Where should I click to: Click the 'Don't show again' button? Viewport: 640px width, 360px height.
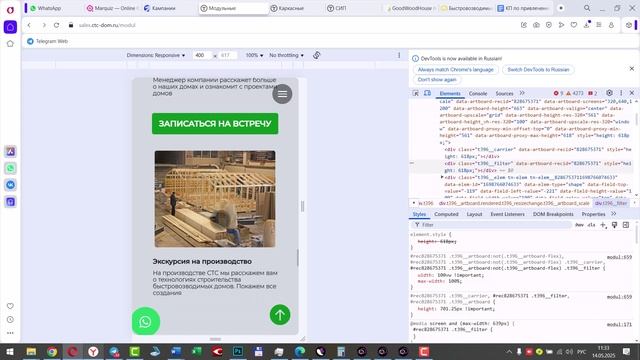tap(437, 80)
